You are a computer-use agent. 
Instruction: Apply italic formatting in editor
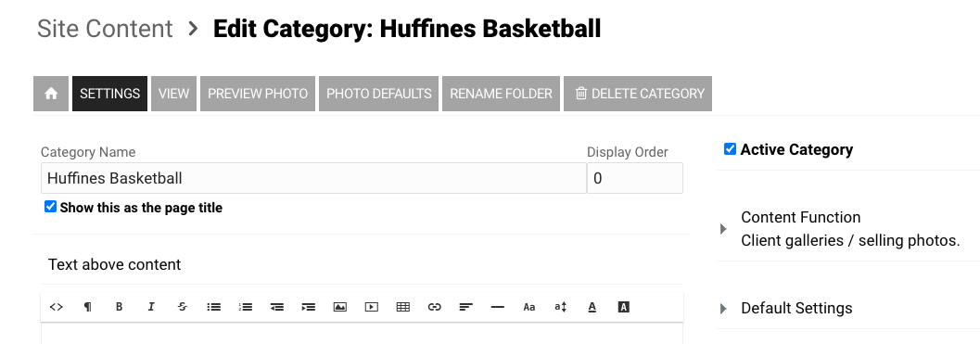pyautogui.click(x=150, y=307)
